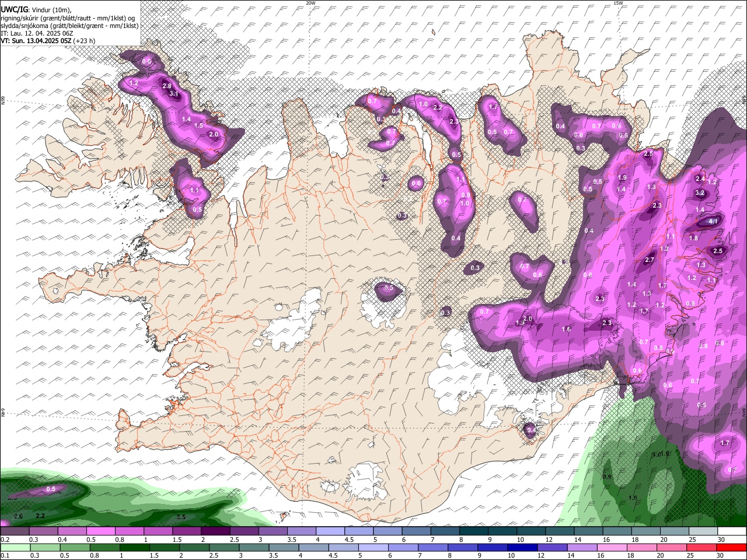Click the "3.1" snowfall value in Westfjords
747x560 pixels.
pos(173,94)
